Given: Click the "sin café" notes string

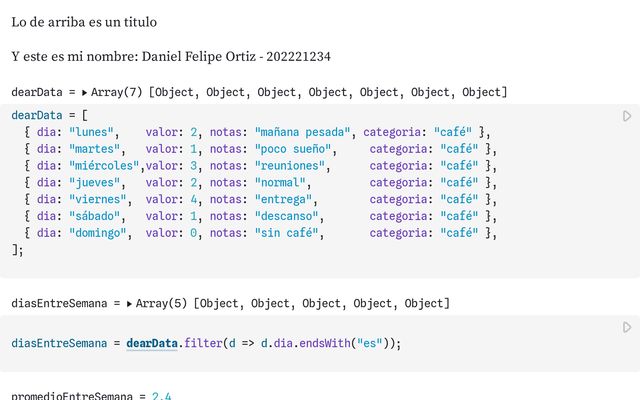Looking at the screenshot, I should [x=286, y=233].
